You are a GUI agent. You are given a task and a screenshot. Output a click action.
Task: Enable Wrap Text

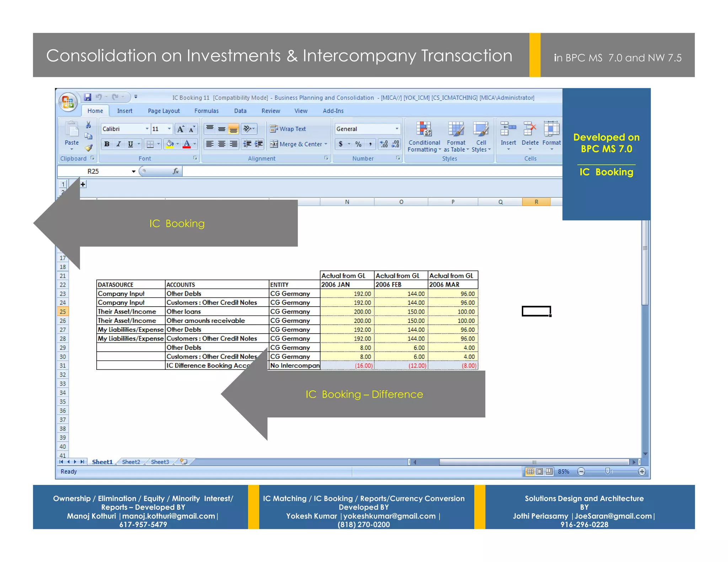click(288, 129)
